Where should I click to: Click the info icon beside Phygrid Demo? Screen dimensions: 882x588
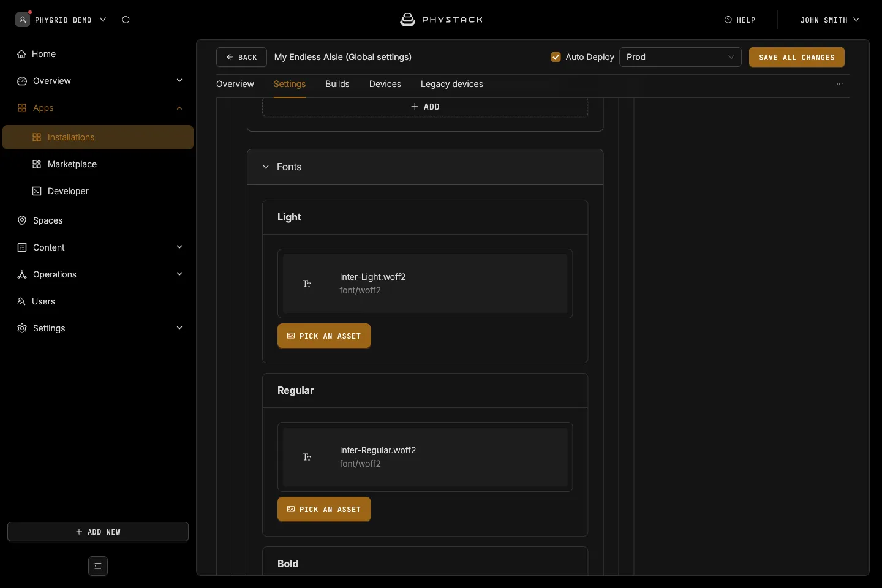click(126, 20)
